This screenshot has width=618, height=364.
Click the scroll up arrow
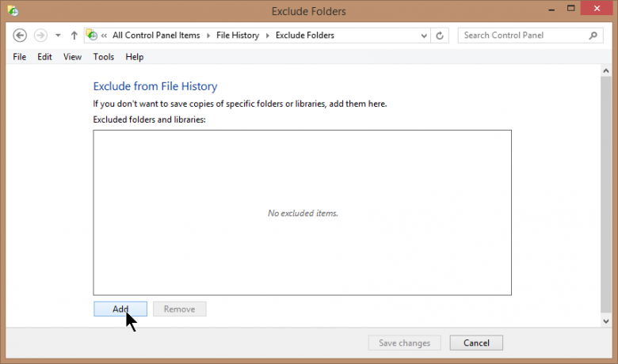tap(606, 71)
